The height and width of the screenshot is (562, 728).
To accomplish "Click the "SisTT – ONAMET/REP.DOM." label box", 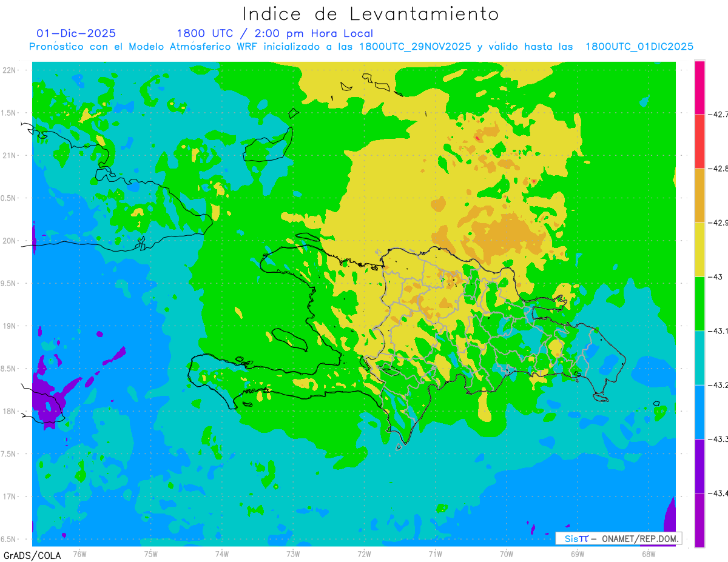I will (619, 538).
